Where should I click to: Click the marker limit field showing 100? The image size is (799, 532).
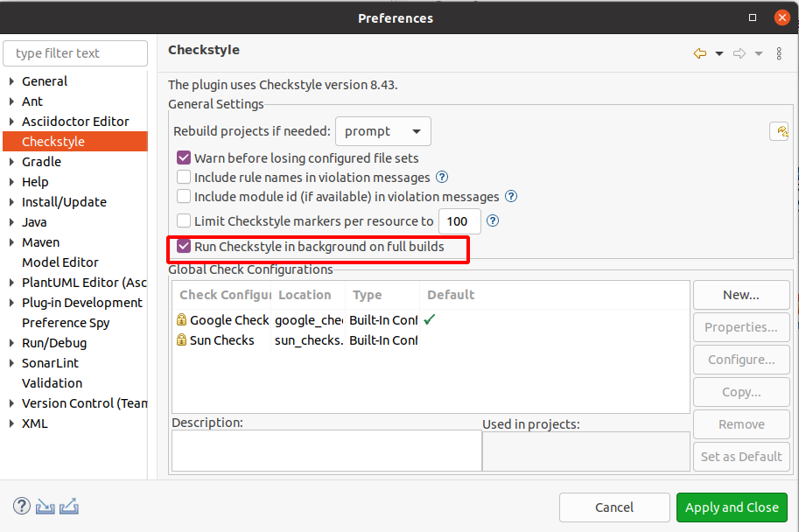[x=459, y=221]
